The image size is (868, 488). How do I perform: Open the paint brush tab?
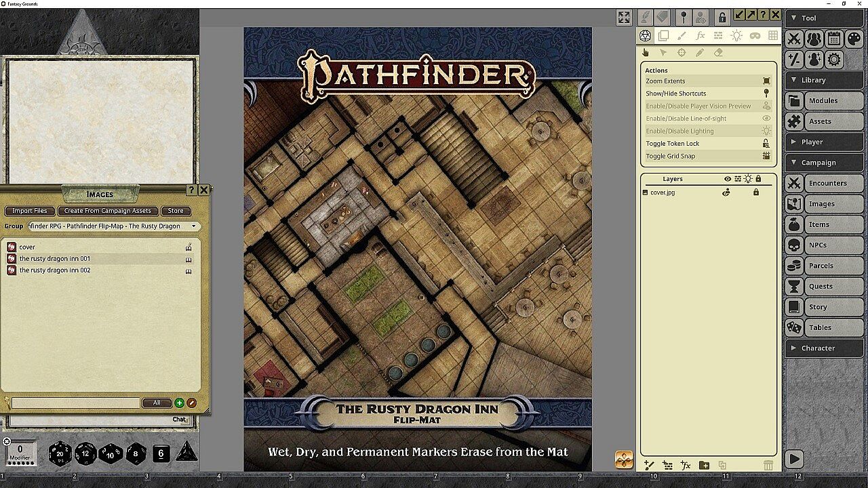[682, 36]
